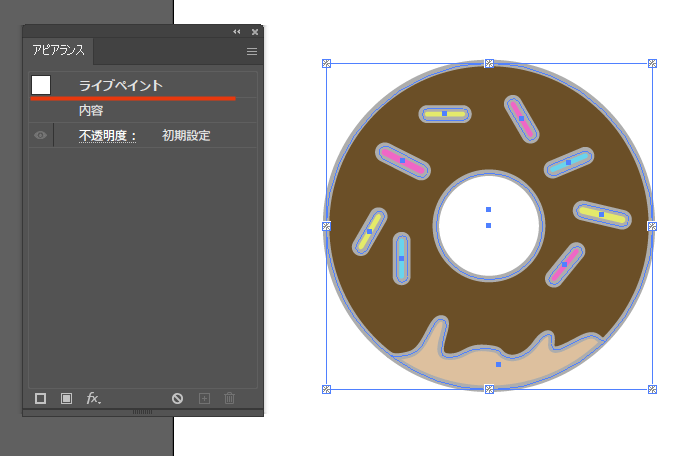Clear appearance button

pos(177,398)
